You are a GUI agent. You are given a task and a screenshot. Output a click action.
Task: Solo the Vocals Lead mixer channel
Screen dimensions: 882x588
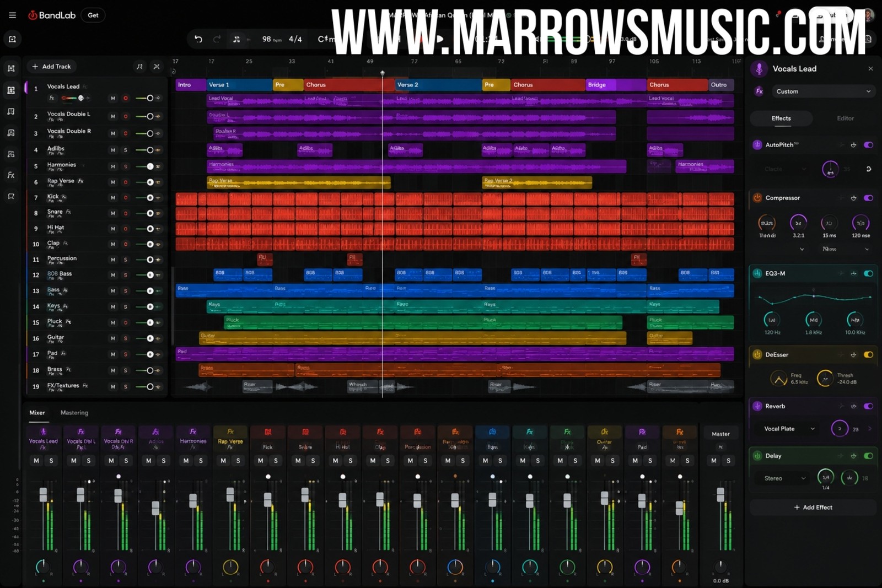point(51,461)
